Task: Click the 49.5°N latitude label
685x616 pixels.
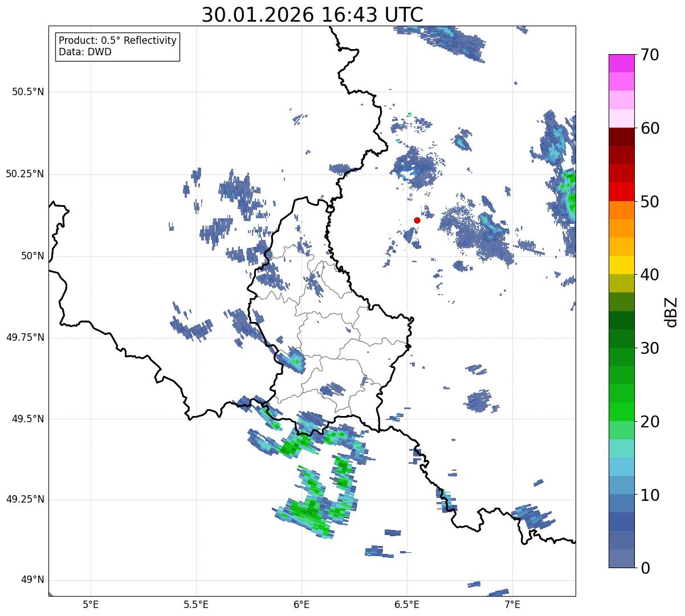Action: (x=28, y=419)
